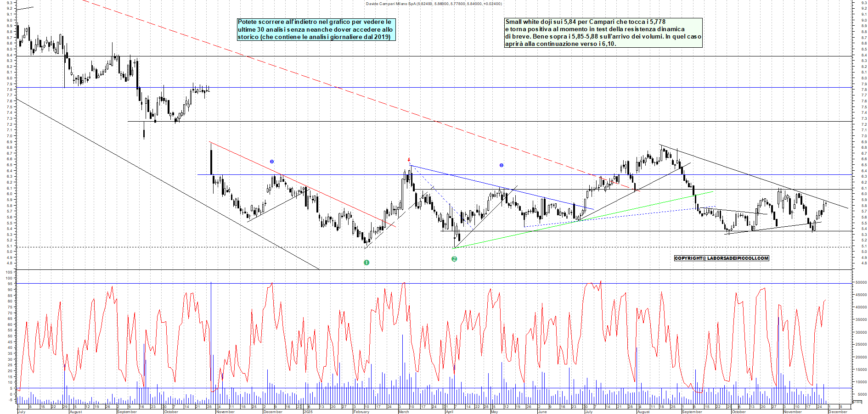Click the green circled number 2 marker
Image resolution: width=868 pixels, height=414 pixels.
[x=454, y=259]
